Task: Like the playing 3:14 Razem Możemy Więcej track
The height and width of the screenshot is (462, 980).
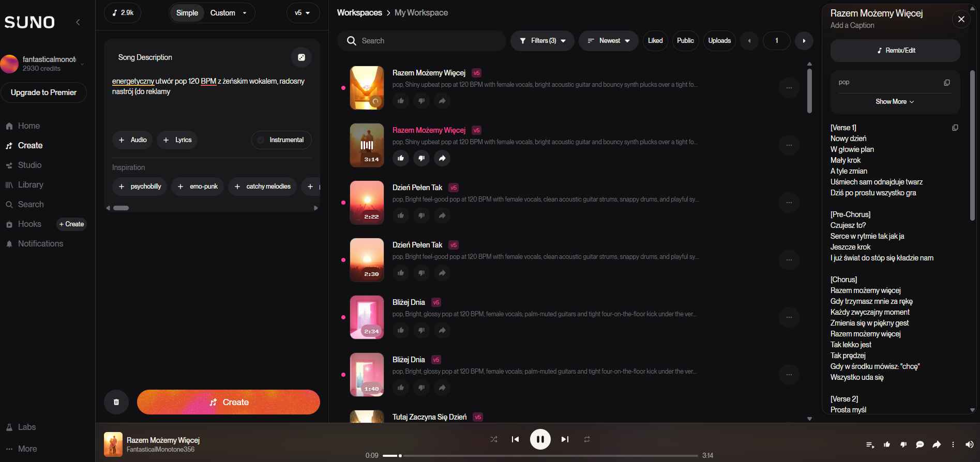Action: (x=401, y=158)
